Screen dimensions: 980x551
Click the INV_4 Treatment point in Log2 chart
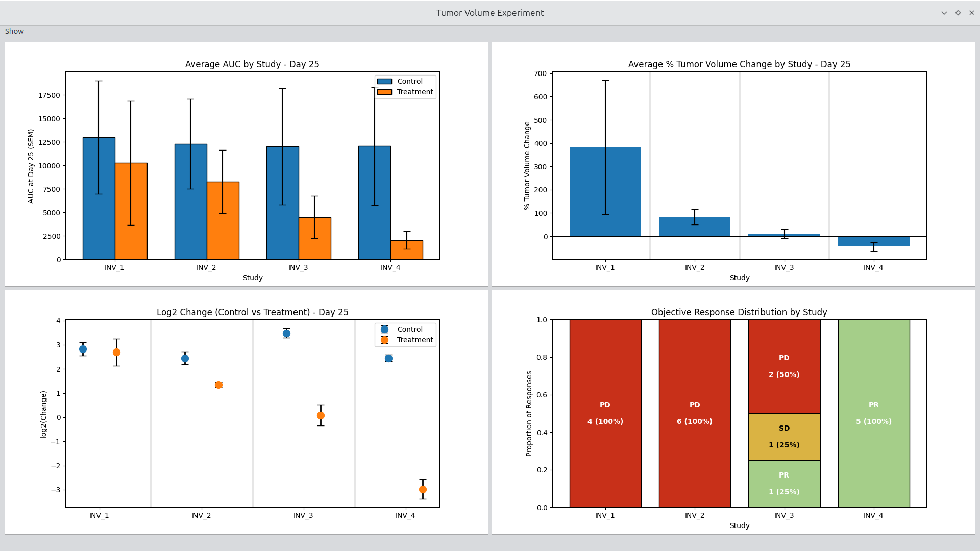[x=423, y=490]
